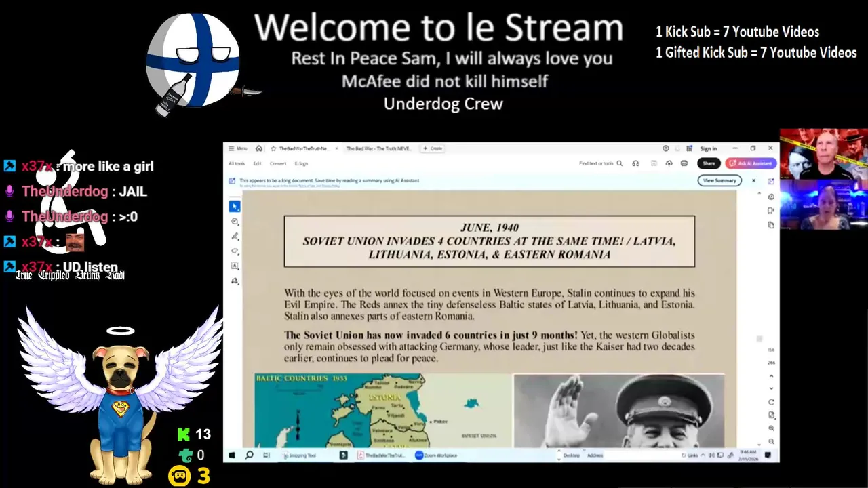Open the Acrobat hamburger Menu
868x488 pixels.
coord(237,148)
